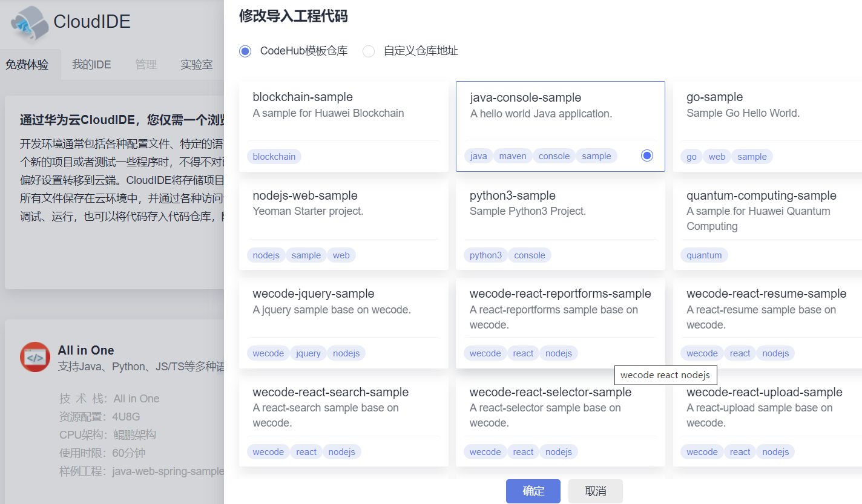
Task: Switch to the 免费体验 tab
Action: (x=27, y=65)
